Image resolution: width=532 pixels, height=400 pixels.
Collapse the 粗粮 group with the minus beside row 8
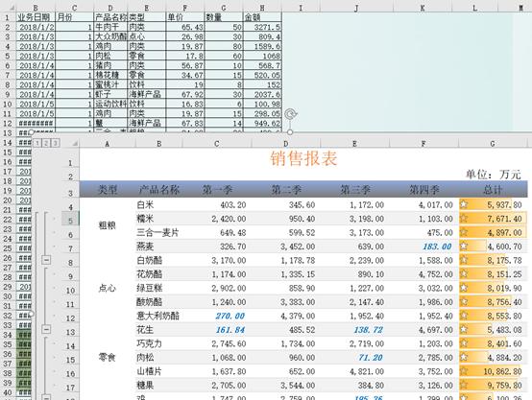coord(46,260)
